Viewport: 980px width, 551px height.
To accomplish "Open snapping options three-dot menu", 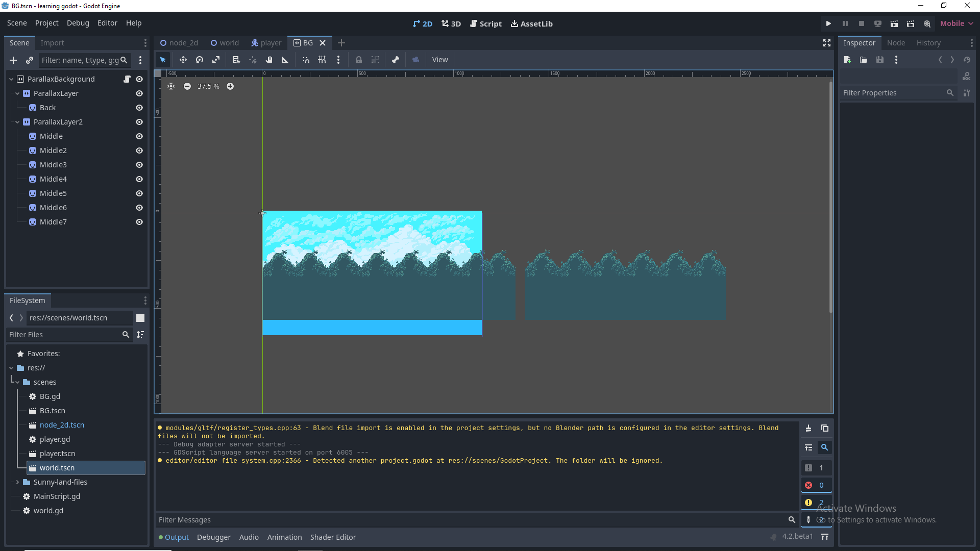I will [x=338, y=60].
